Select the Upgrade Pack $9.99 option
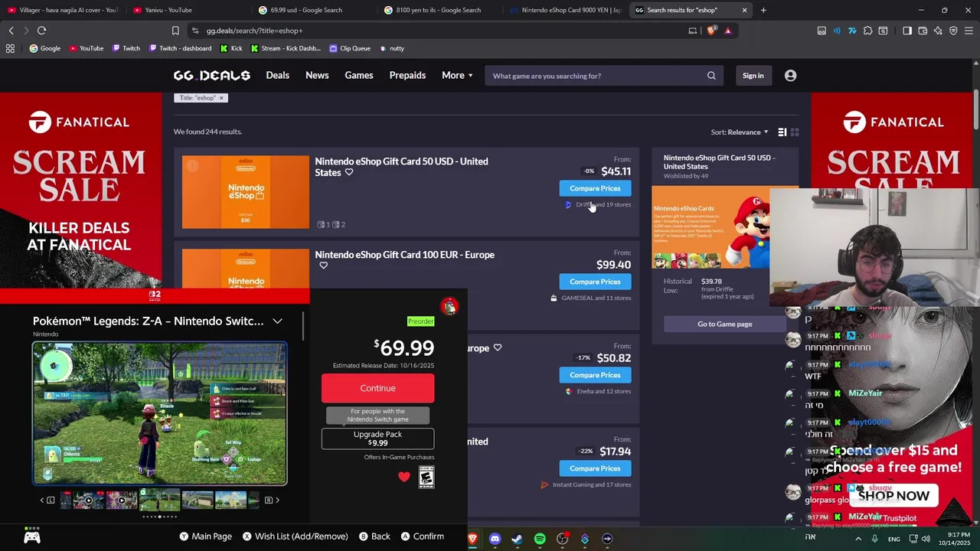 coord(377,439)
